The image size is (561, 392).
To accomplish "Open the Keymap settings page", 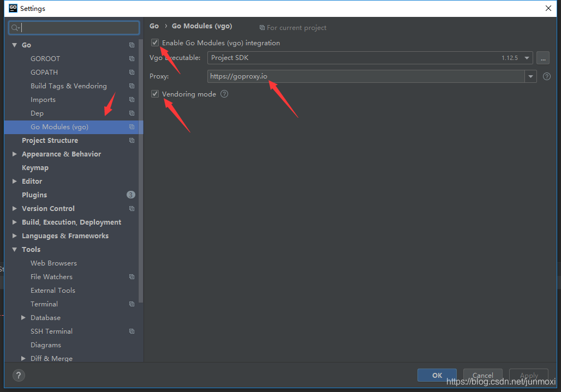I will point(35,167).
